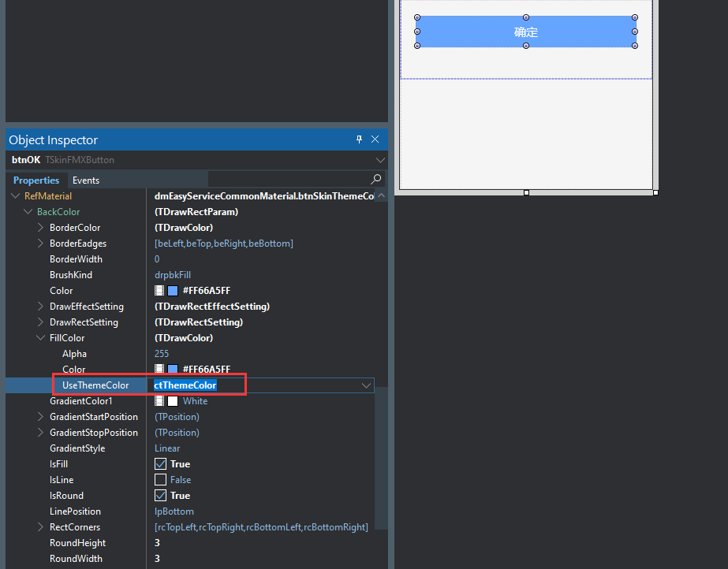This screenshot has height=569, width=728.
Task: Click the RefMaterial value dmEasyServiceCommonMaterial
Action: 263,195
